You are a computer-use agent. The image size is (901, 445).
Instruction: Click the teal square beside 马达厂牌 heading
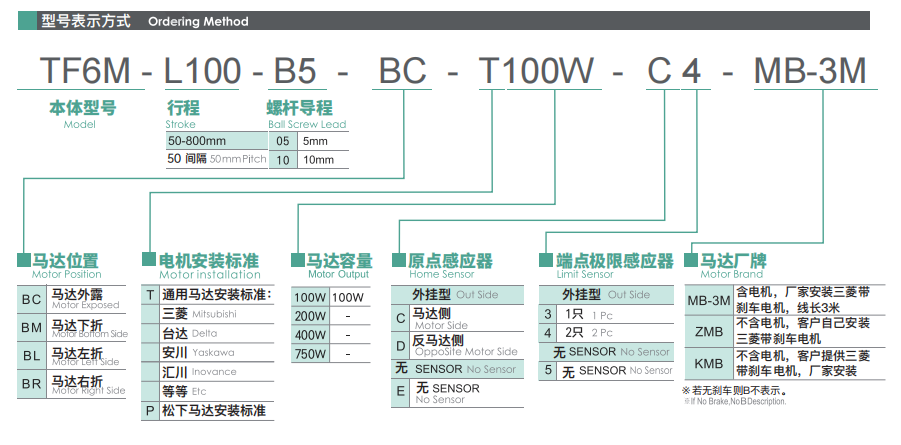(690, 261)
